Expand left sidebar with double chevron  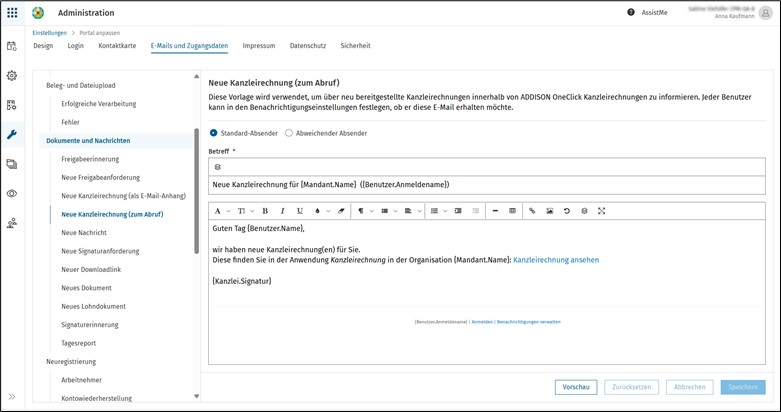[x=12, y=397]
